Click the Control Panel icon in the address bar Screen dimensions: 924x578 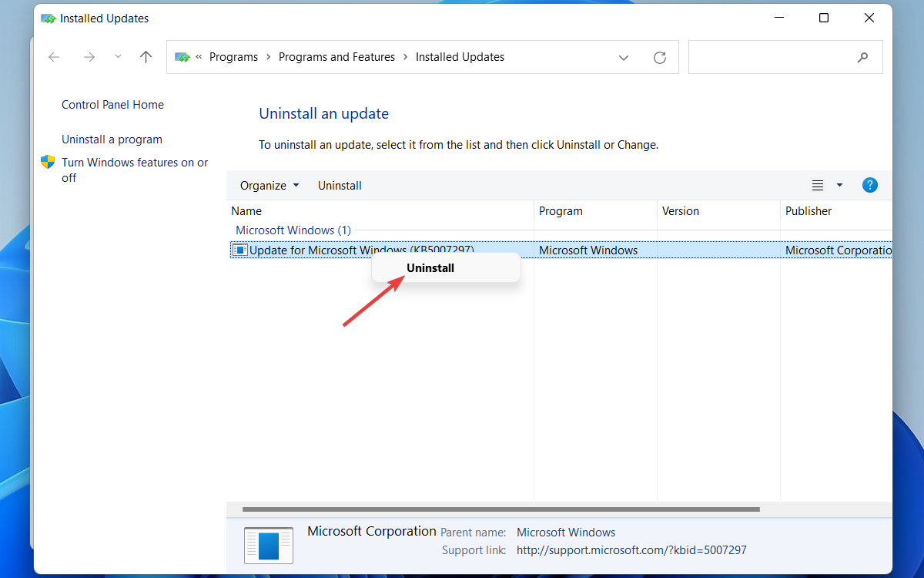coord(182,56)
